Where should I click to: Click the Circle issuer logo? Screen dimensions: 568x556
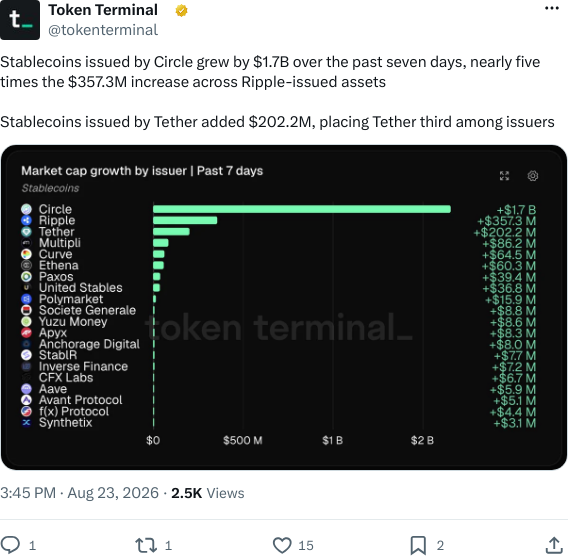tap(26, 209)
